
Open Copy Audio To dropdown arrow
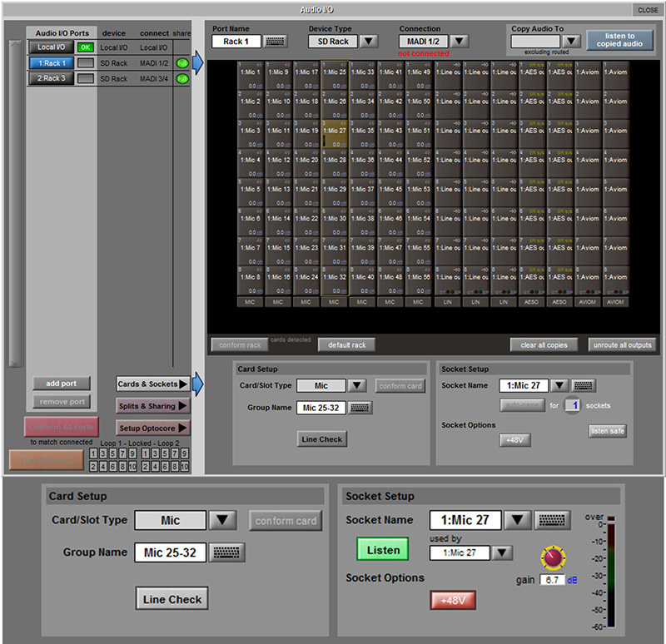point(571,41)
